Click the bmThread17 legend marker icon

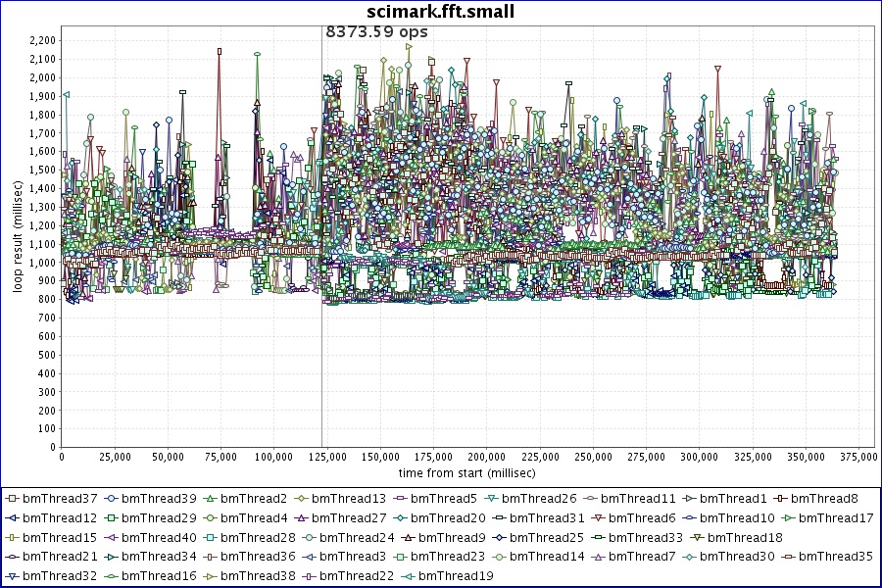pos(789,517)
